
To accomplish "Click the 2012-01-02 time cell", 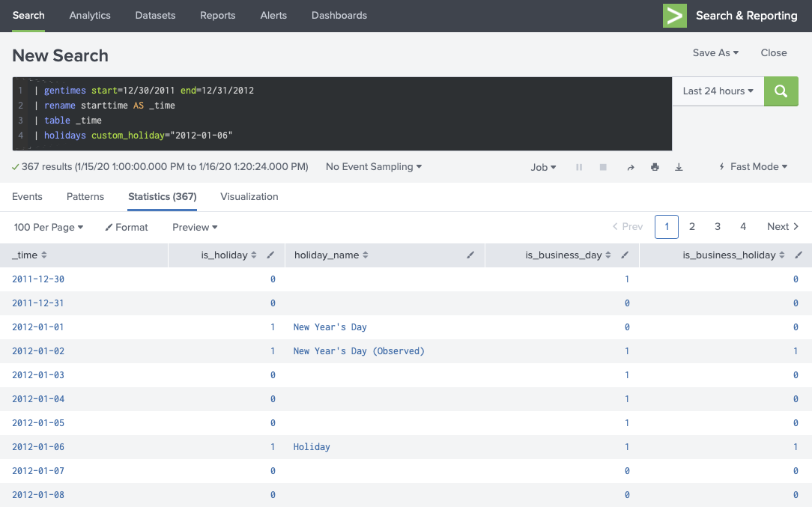I will click(x=38, y=351).
